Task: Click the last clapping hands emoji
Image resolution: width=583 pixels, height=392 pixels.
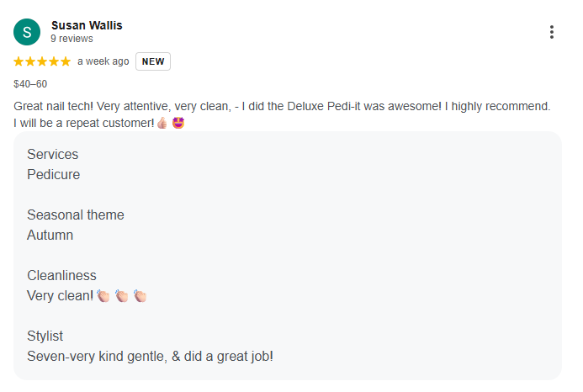Action: pyautogui.click(x=140, y=296)
